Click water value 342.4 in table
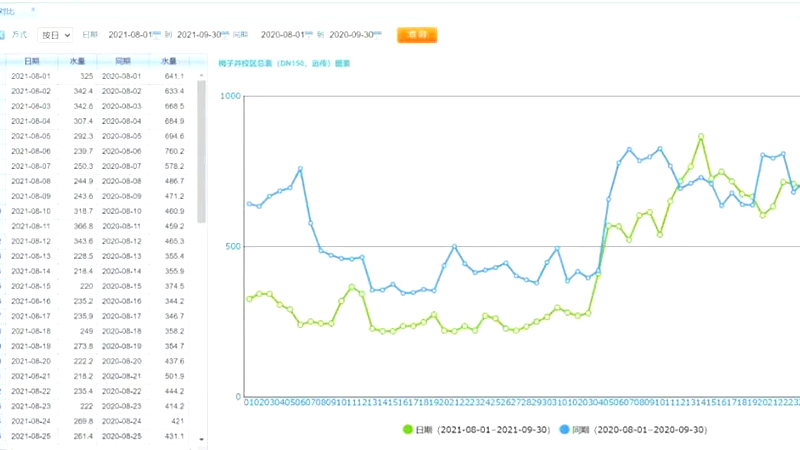Screen dimensions: 800x450 coord(83,91)
